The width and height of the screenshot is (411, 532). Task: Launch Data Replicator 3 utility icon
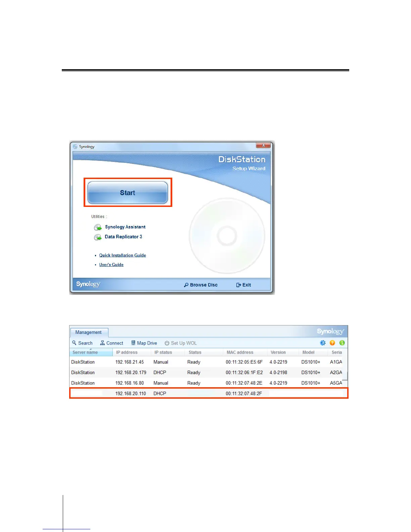[98, 237]
